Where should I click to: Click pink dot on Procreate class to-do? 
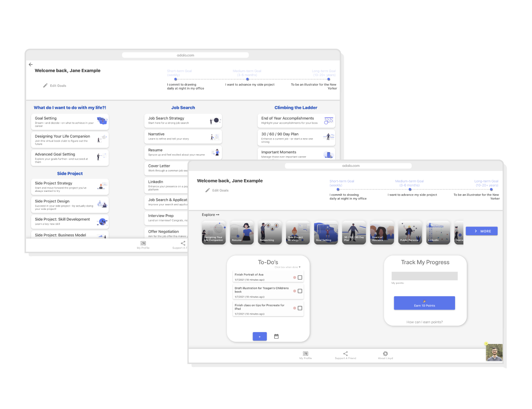pyautogui.click(x=294, y=308)
